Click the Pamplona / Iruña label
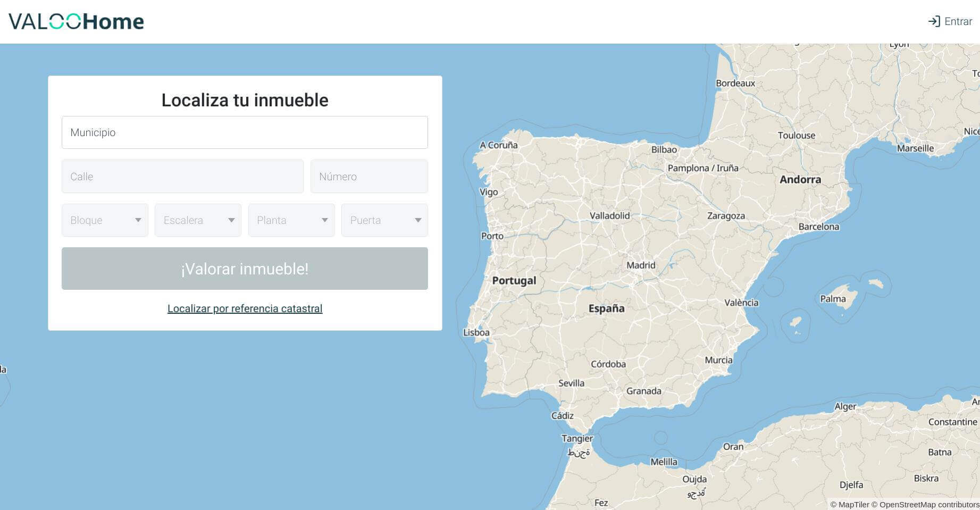The width and height of the screenshot is (980, 510). tap(703, 168)
